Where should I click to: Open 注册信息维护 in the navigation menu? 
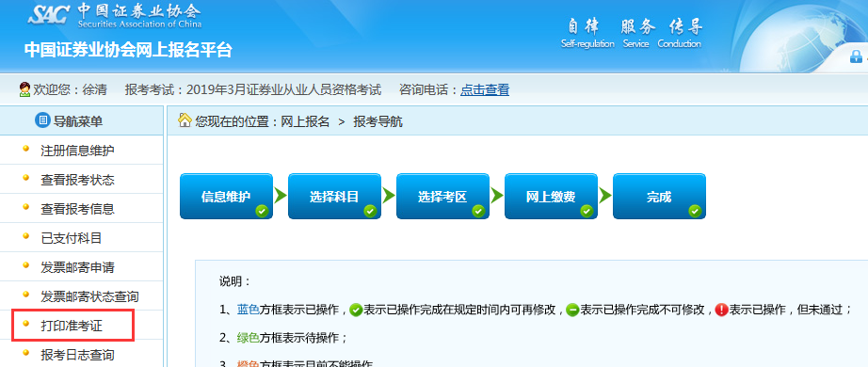(x=77, y=151)
